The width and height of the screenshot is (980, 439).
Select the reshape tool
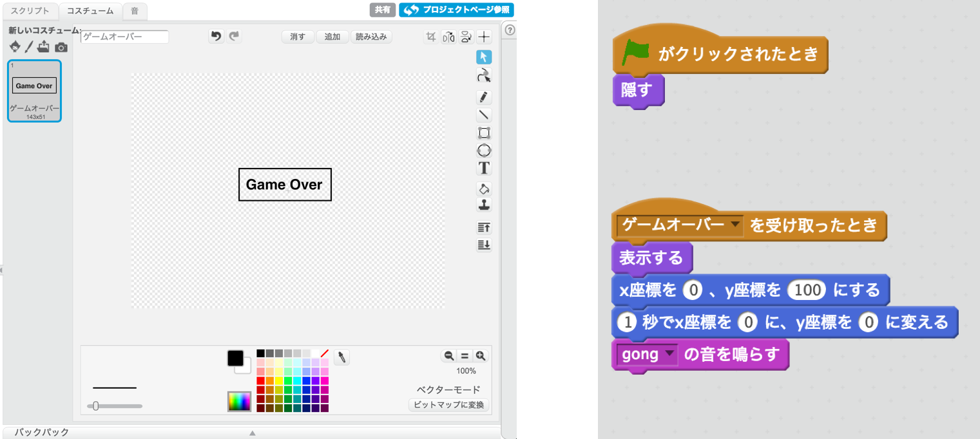pyautogui.click(x=484, y=75)
